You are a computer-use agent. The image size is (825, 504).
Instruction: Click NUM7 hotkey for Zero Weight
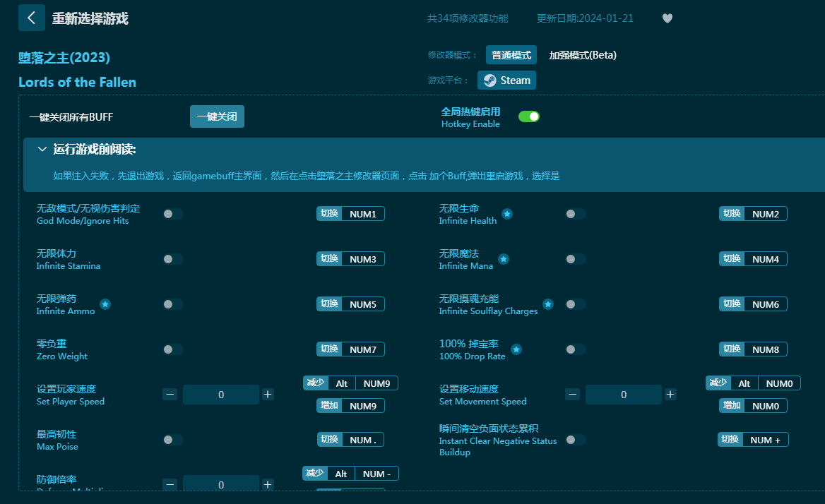point(350,349)
